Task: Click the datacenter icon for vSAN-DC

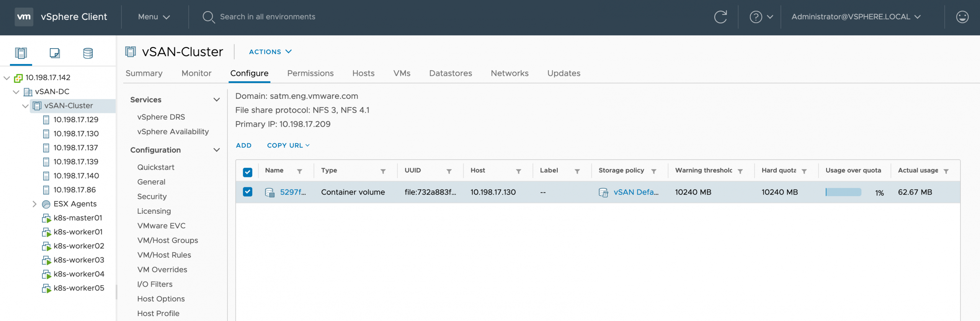Action: [x=28, y=92]
